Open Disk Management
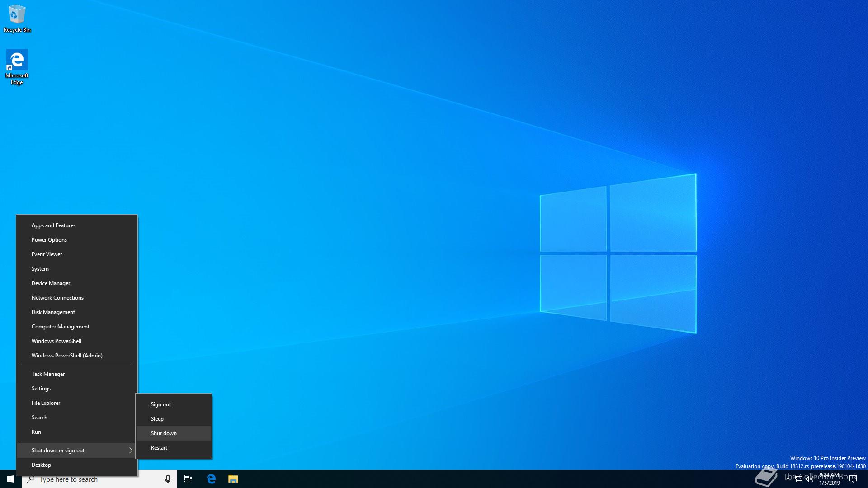Screen dimensions: 868x488 [x=77, y=312]
